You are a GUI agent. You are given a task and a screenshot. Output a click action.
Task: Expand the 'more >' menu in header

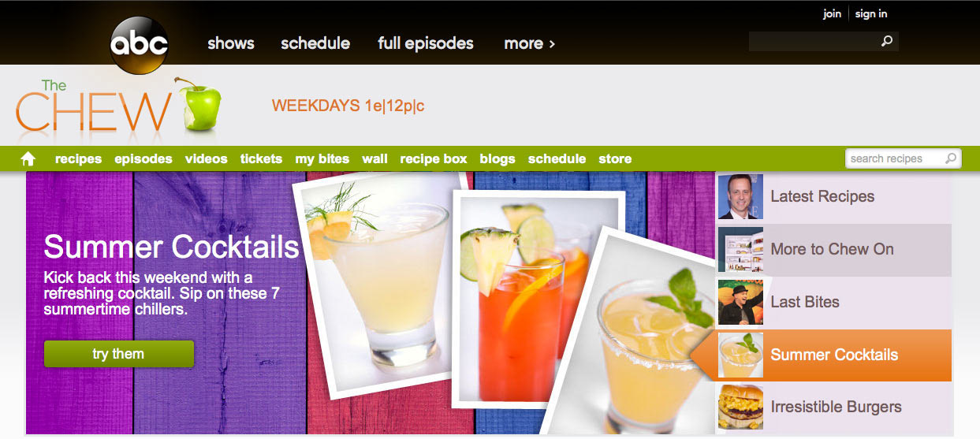[530, 43]
